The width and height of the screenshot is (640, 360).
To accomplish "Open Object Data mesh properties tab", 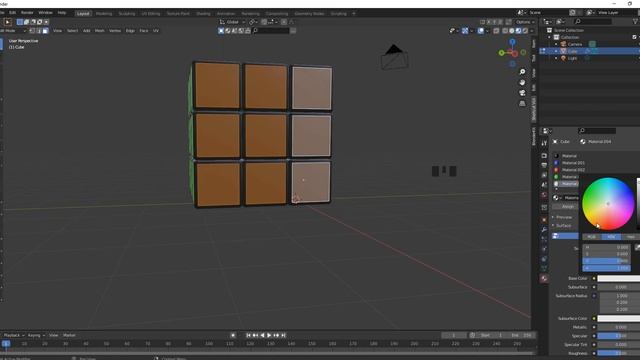I will (x=544, y=268).
